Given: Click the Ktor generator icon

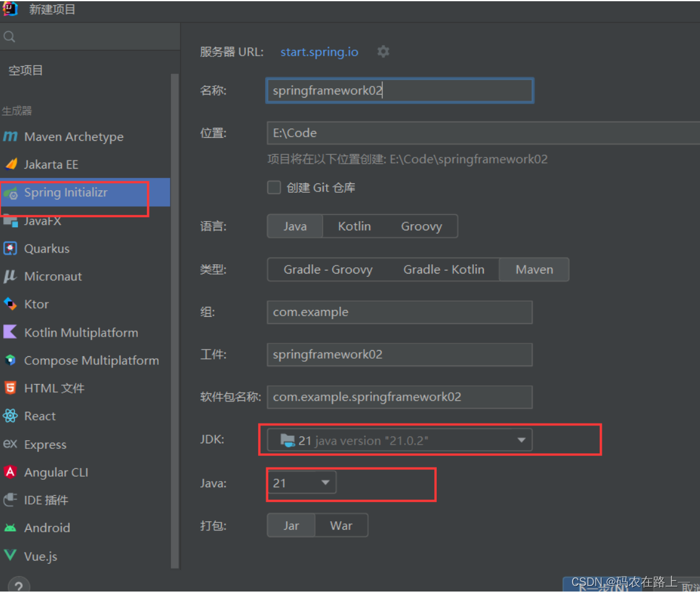Looking at the screenshot, I should click(x=11, y=304).
